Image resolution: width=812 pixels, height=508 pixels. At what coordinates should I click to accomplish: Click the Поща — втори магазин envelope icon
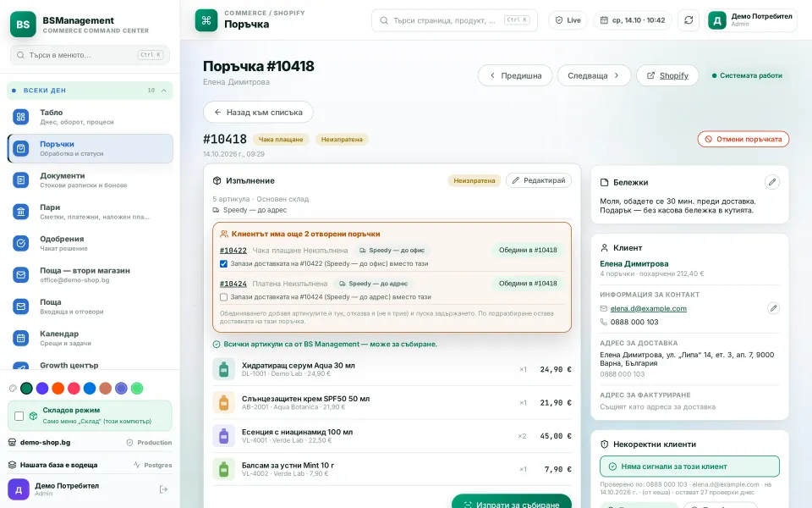(20, 274)
